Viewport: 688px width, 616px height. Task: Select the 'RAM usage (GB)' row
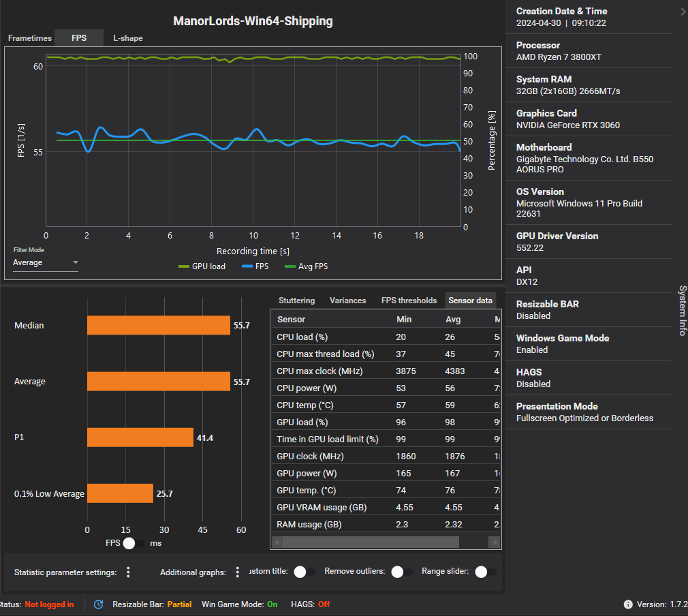386,525
